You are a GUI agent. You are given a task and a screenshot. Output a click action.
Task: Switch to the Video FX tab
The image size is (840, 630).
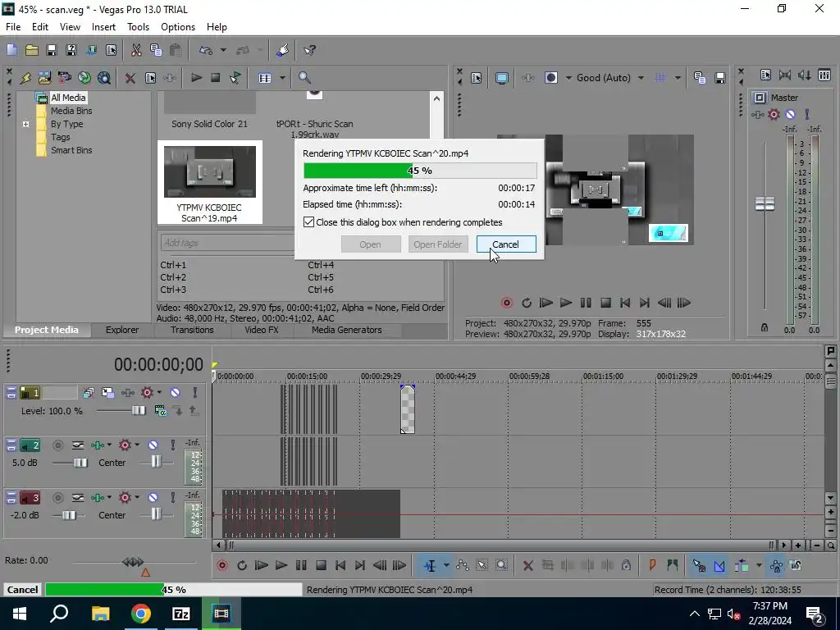262,330
